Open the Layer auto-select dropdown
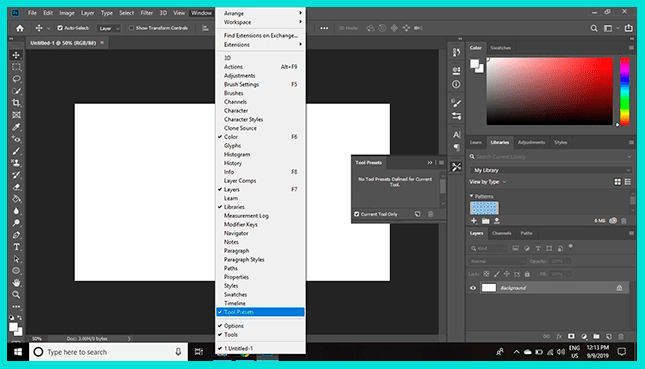This screenshot has height=369, width=645. click(x=109, y=28)
